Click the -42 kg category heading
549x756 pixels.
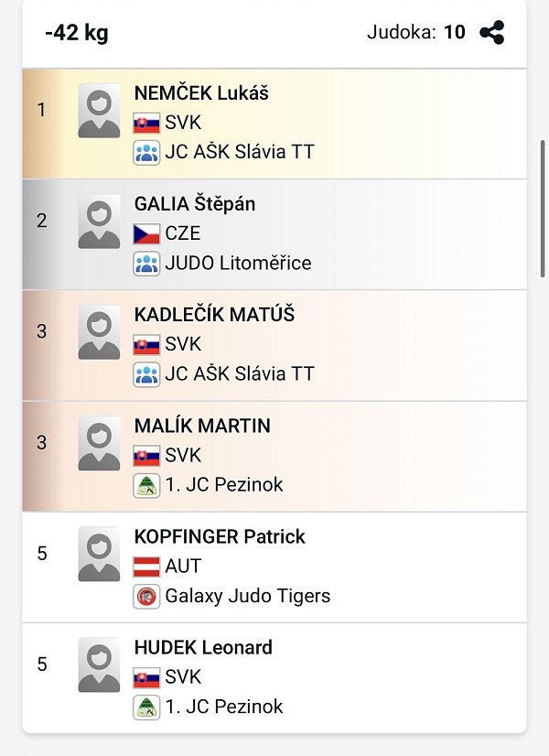tap(77, 34)
